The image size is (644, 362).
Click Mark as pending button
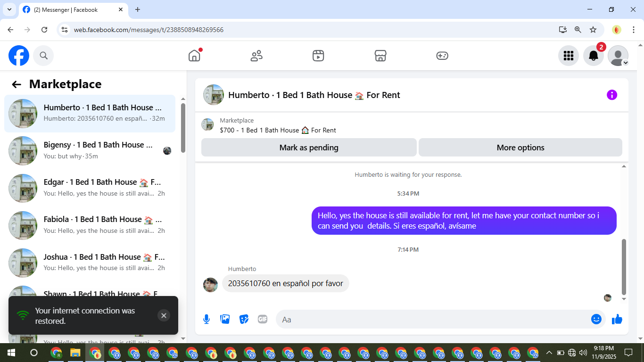[309, 148]
